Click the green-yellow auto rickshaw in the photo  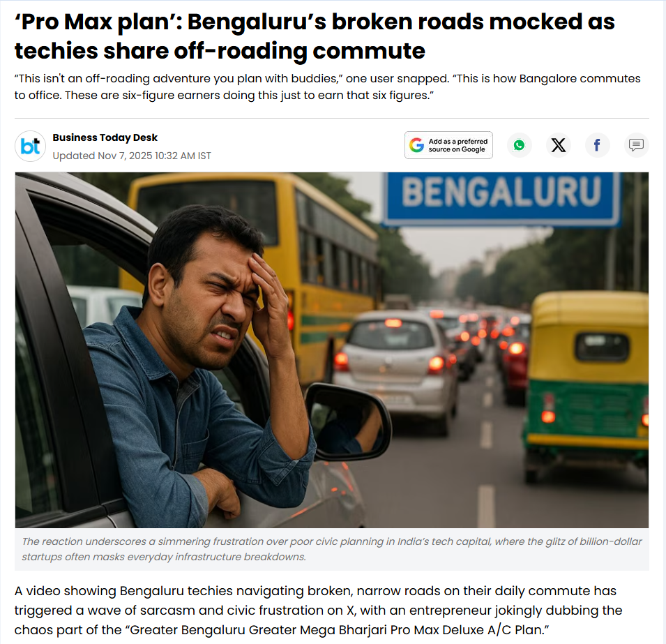click(x=586, y=382)
